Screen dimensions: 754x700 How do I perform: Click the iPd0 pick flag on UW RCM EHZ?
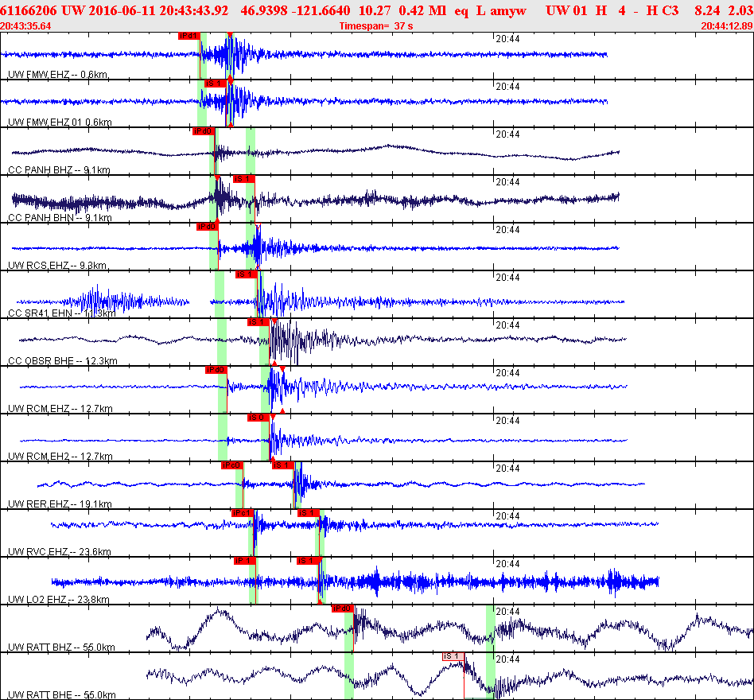point(216,369)
